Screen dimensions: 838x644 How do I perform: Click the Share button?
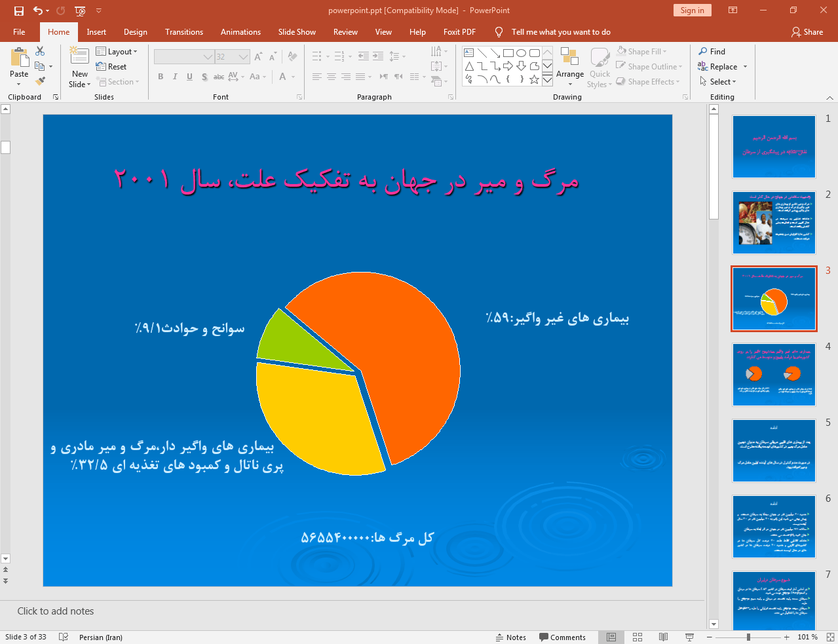click(x=807, y=32)
